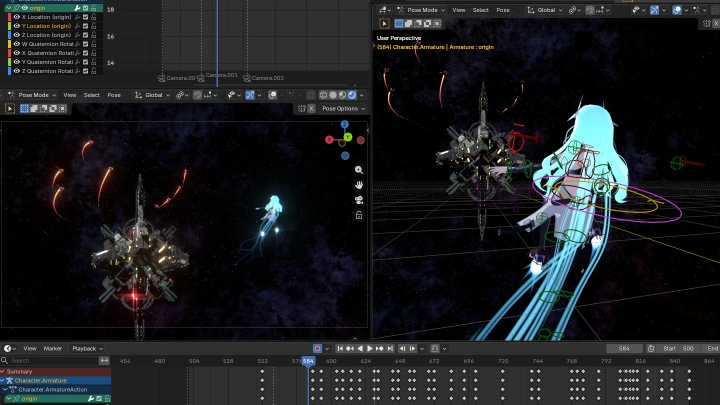Viewport: 720px width, 405px height.
Task: Collapse the Summary row in timeline
Action: pos(3,371)
